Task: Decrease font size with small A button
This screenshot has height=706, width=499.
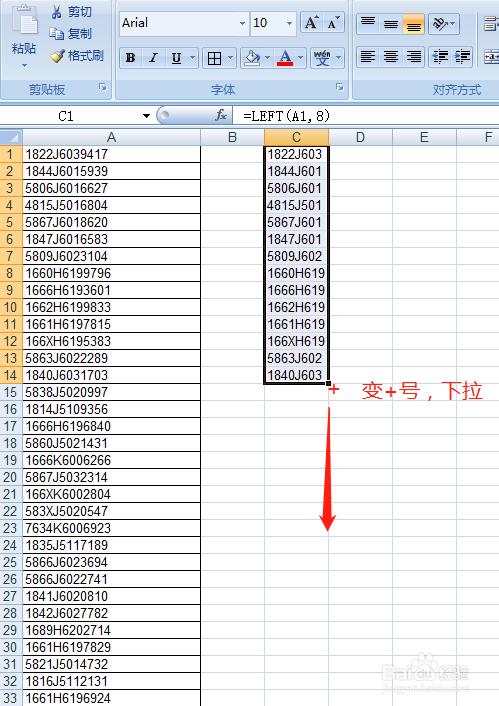Action: tap(333, 23)
